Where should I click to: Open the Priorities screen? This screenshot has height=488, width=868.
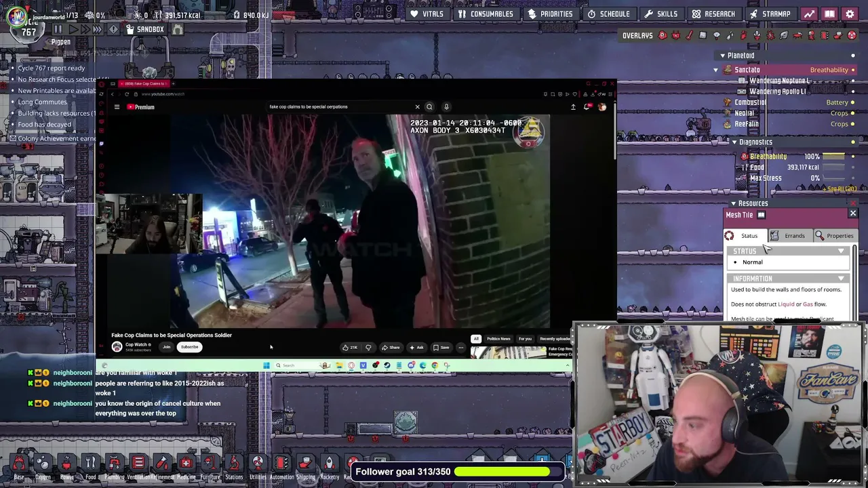coord(551,14)
